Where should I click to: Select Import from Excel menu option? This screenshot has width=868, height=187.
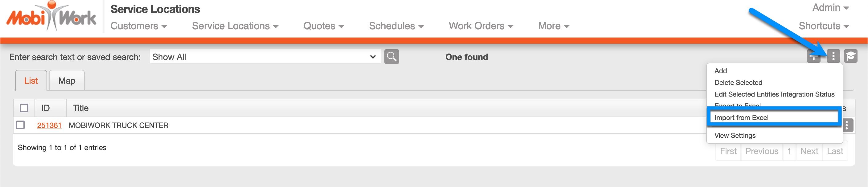coord(741,118)
